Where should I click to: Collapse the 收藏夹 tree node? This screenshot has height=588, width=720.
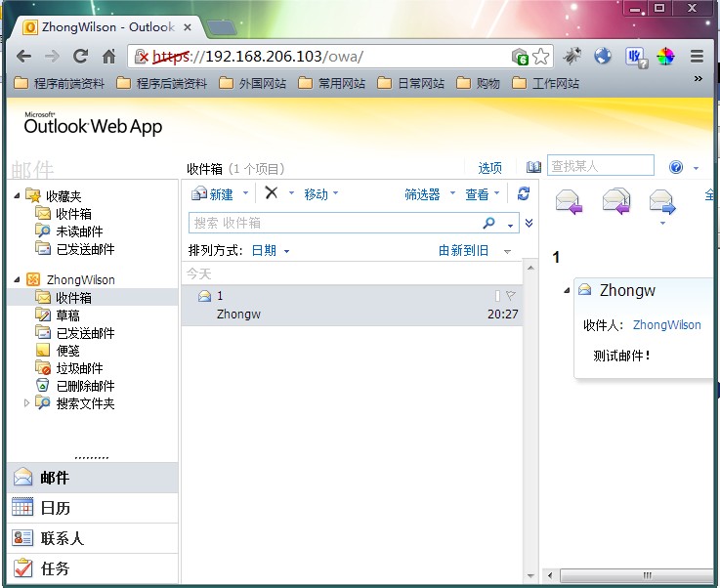tap(17, 196)
